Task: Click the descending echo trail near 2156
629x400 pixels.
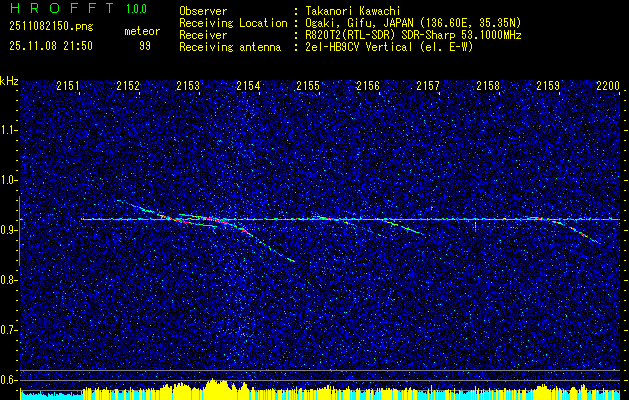Action: point(401,227)
